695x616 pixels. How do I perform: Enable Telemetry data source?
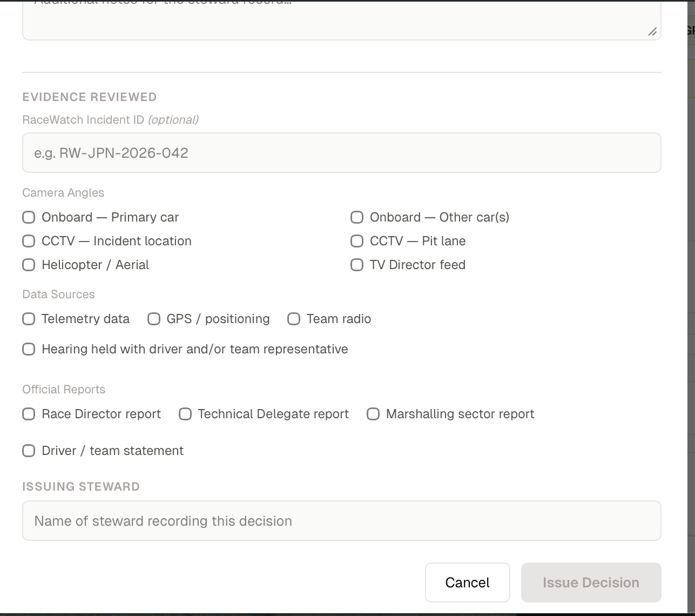(x=29, y=319)
